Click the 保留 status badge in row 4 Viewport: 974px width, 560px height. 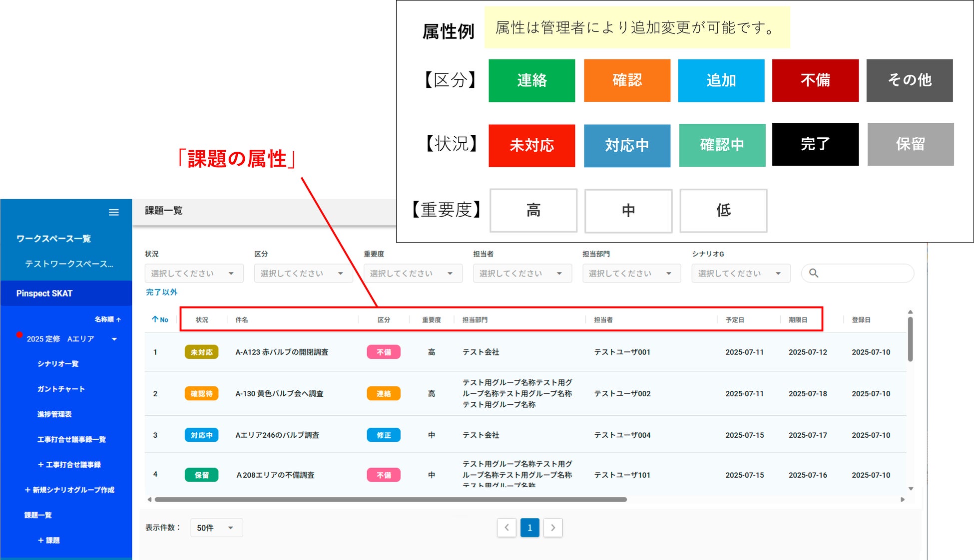click(201, 475)
